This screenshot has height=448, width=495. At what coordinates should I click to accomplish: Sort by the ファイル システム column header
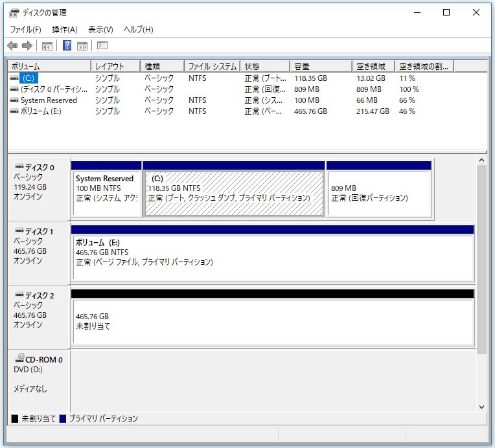pos(212,66)
